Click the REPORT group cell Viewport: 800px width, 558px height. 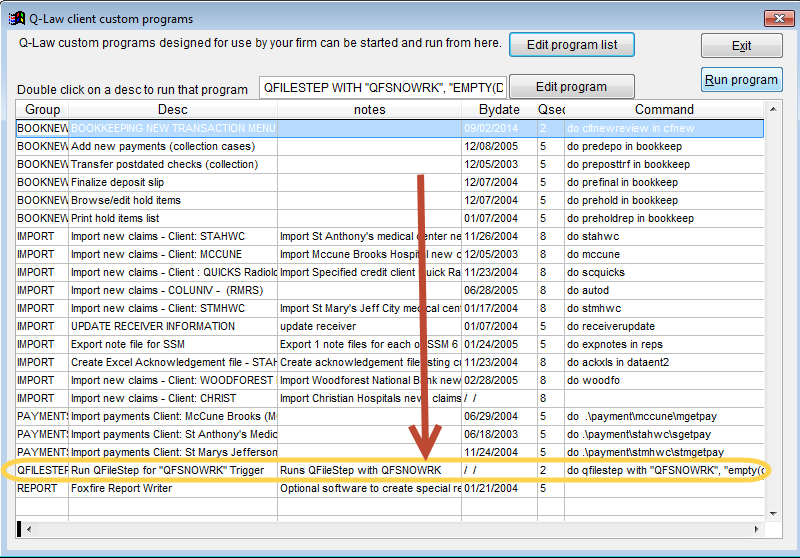point(42,488)
